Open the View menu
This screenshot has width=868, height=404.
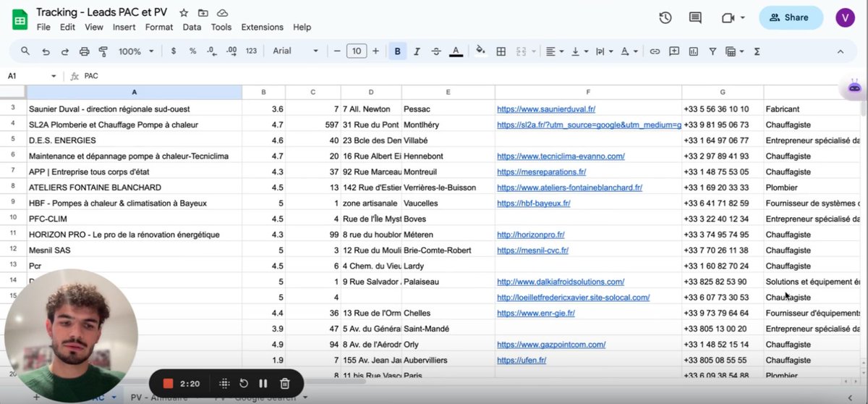coord(94,28)
